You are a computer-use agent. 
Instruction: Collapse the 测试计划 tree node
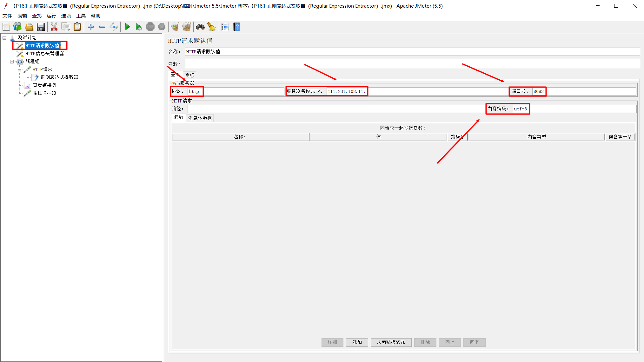coord(4,38)
